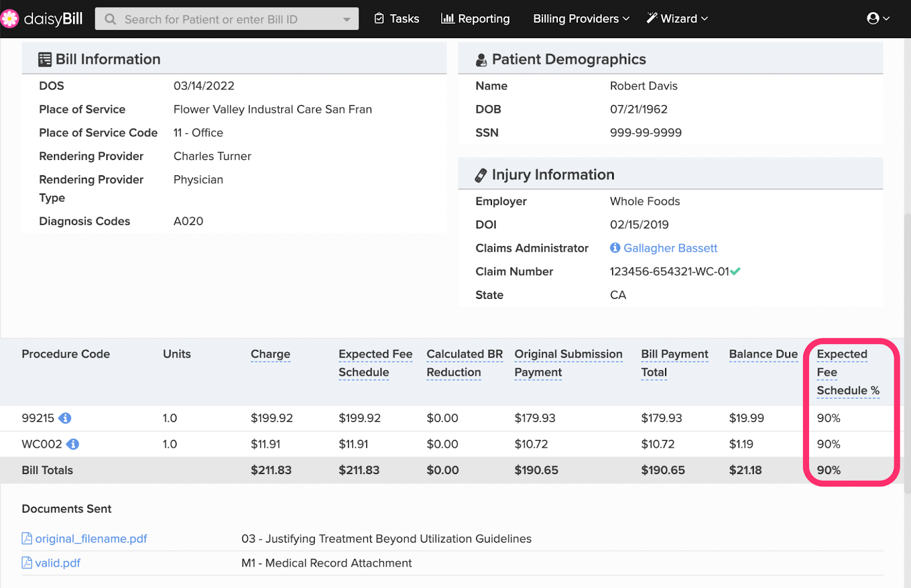
Task: Select procedure code WC002
Action: click(x=42, y=445)
